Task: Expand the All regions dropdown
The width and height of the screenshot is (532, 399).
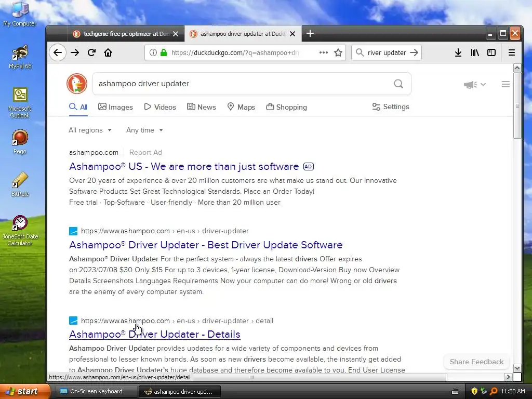Action: tap(90, 130)
